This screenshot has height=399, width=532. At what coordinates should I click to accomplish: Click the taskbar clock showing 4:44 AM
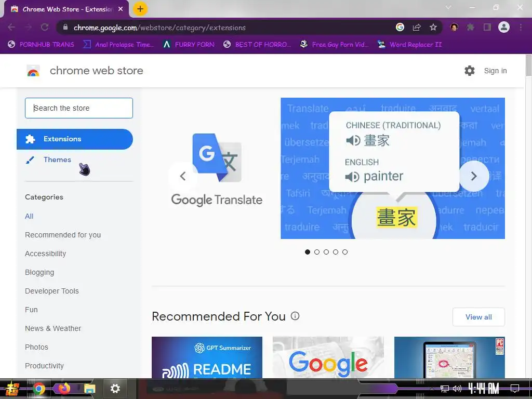484,389
